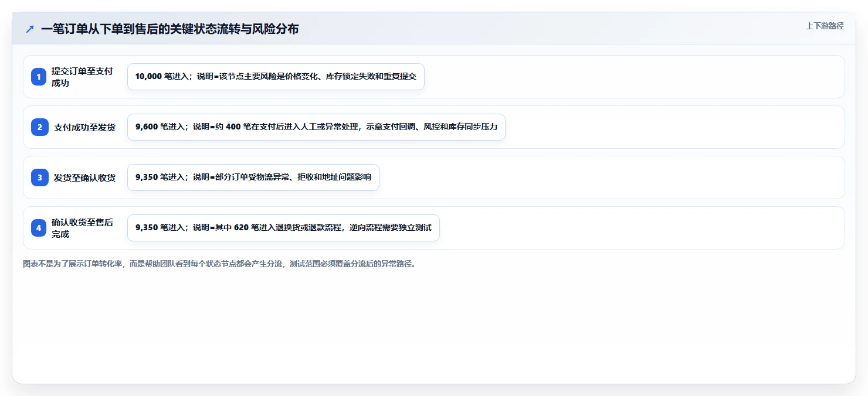The height and width of the screenshot is (396, 868).
Task: Click the arrow icon beside the title
Action: pos(30,29)
